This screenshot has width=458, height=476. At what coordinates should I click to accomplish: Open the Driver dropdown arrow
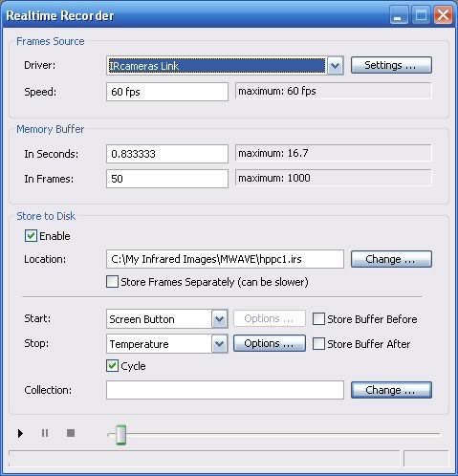tap(335, 66)
